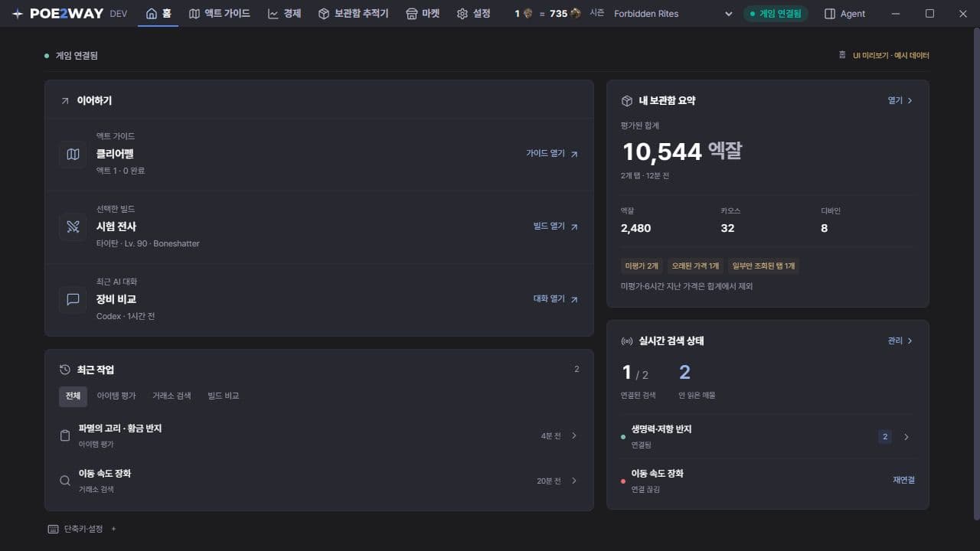Click the sparkle icon next to 단축키·설정
The height and width of the screenshot is (551, 980).
point(113,529)
